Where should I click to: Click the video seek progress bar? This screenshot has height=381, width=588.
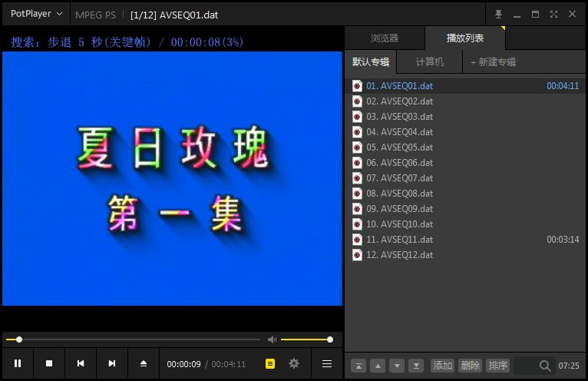tap(138, 340)
